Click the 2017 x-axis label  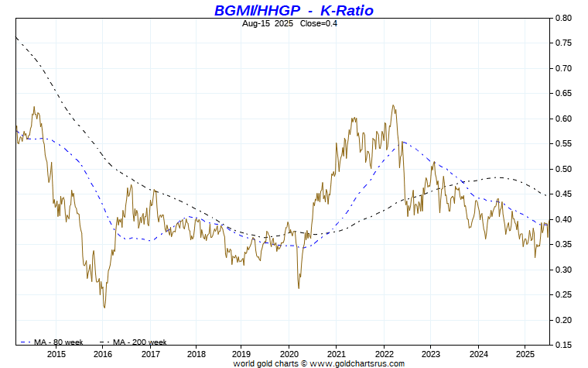[x=150, y=354]
